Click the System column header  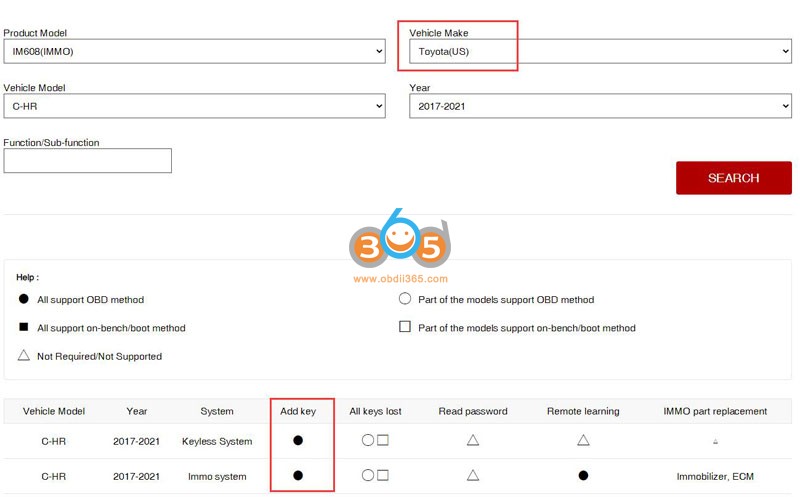pos(217,411)
